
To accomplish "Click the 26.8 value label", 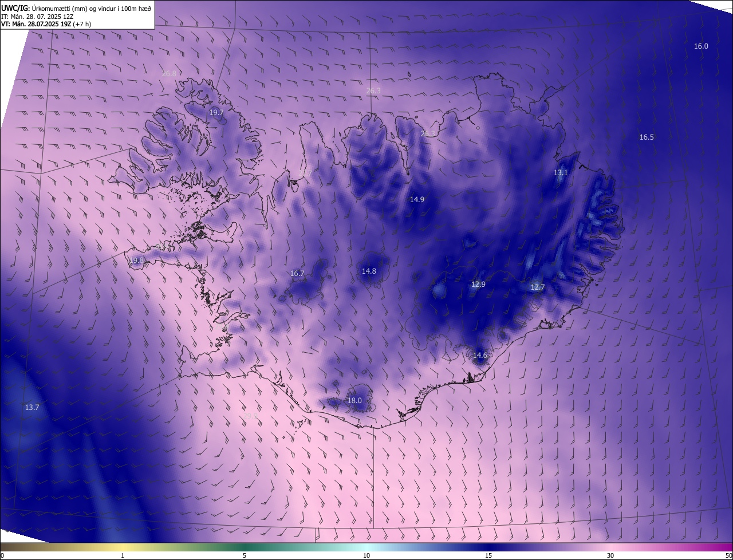I will tap(170, 73).
